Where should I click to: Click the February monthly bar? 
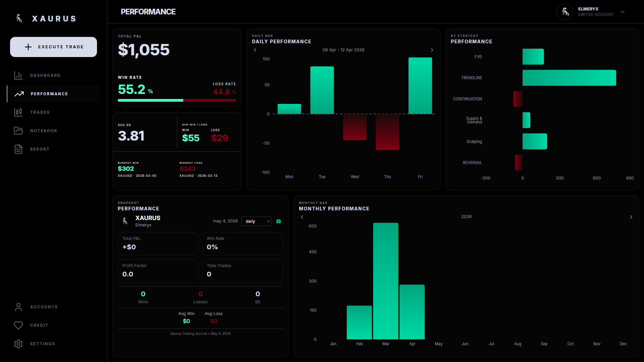pyautogui.click(x=359, y=322)
